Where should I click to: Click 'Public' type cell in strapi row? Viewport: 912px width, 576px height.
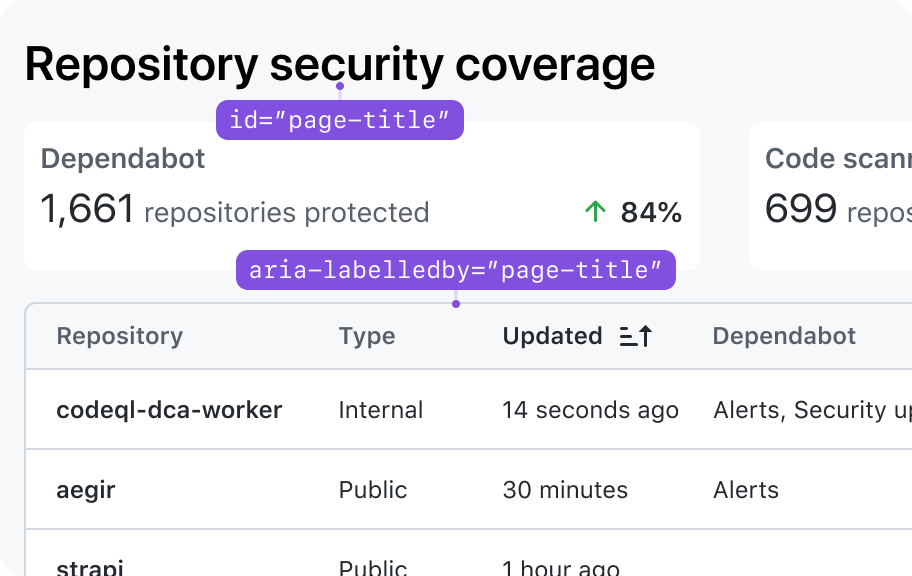click(x=373, y=568)
